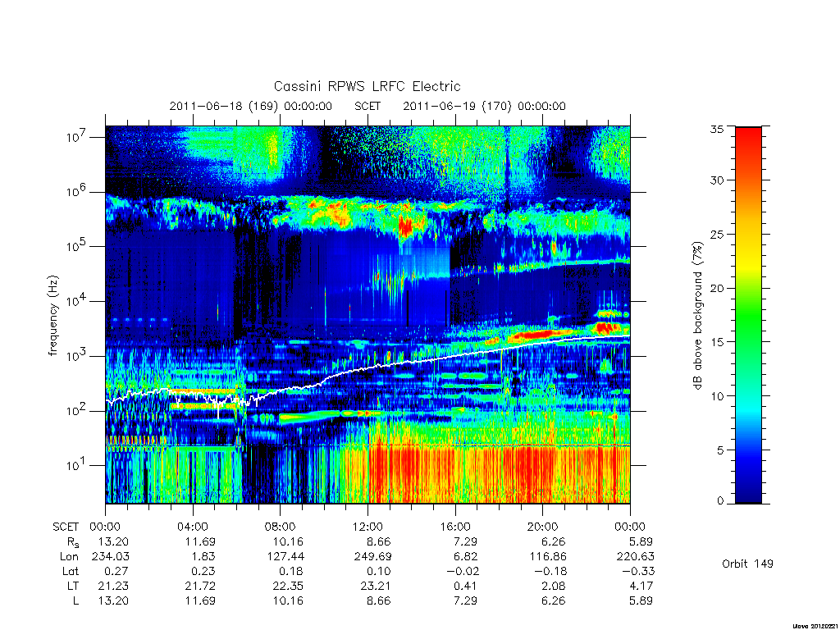840x630 pixels.
Task: Select start timestamp '2011-06-18 (169) 00:00:00'
Action: tap(251, 106)
